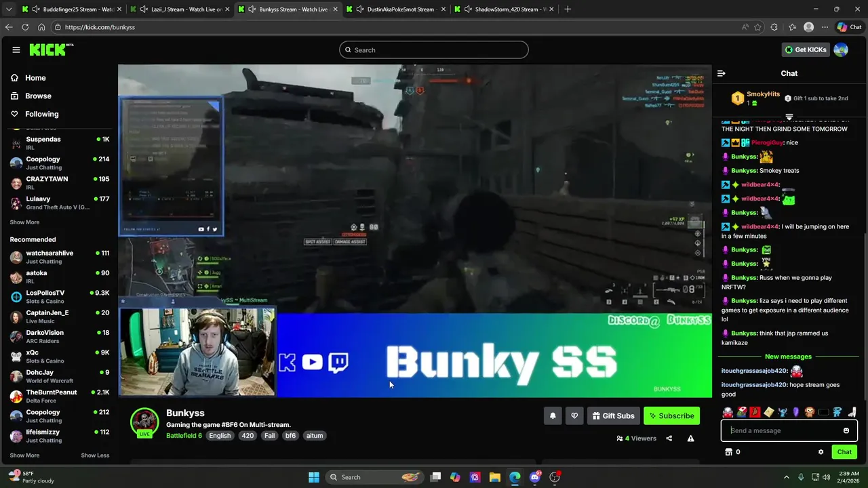Open the channel shop icon
The image size is (868, 488).
[729, 452]
